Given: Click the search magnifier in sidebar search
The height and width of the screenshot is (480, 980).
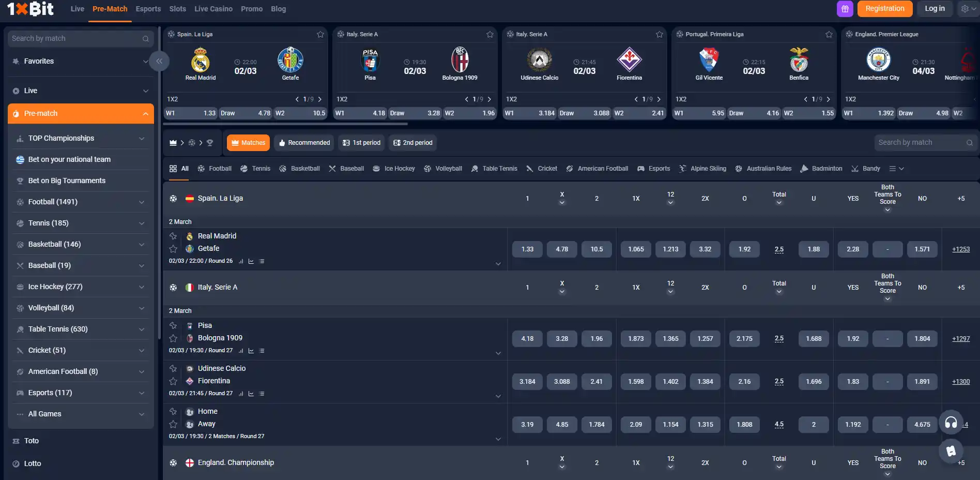Looking at the screenshot, I should [146, 39].
